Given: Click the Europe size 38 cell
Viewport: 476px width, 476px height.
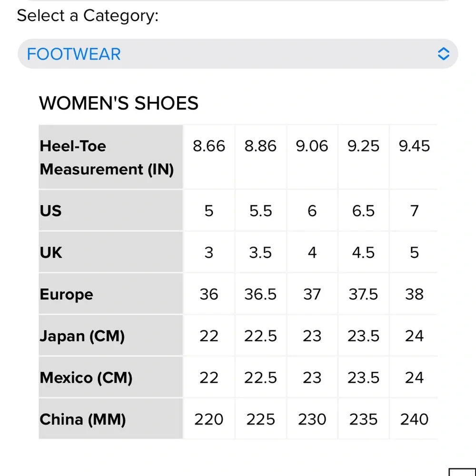Looking at the screenshot, I should pyautogui.click(x=414, y=294).
